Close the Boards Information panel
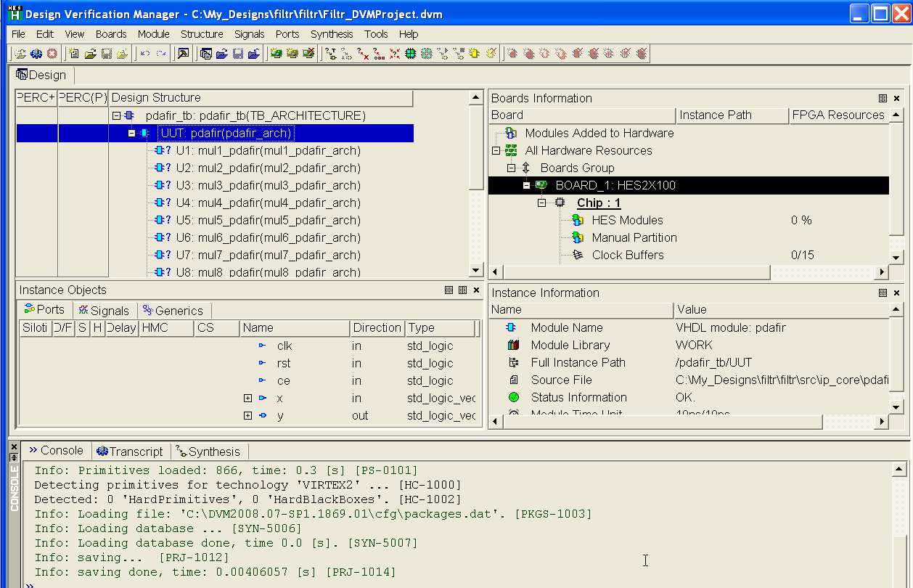 896,98
